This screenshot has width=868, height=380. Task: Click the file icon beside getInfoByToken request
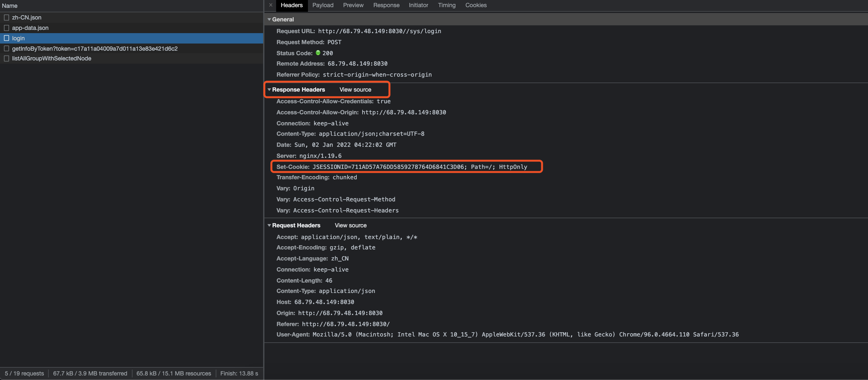6,48
